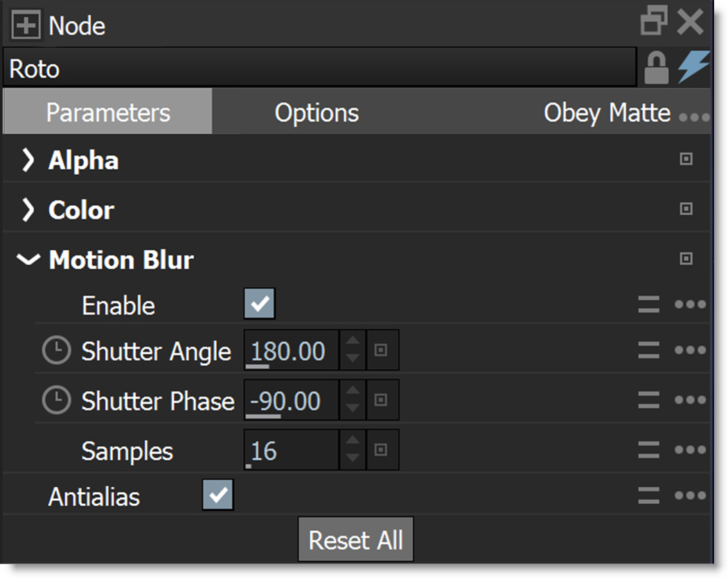The width and height of the screenshot is (728, 578).
Task: Expand the Color section
Action: (x=28, y=209)
